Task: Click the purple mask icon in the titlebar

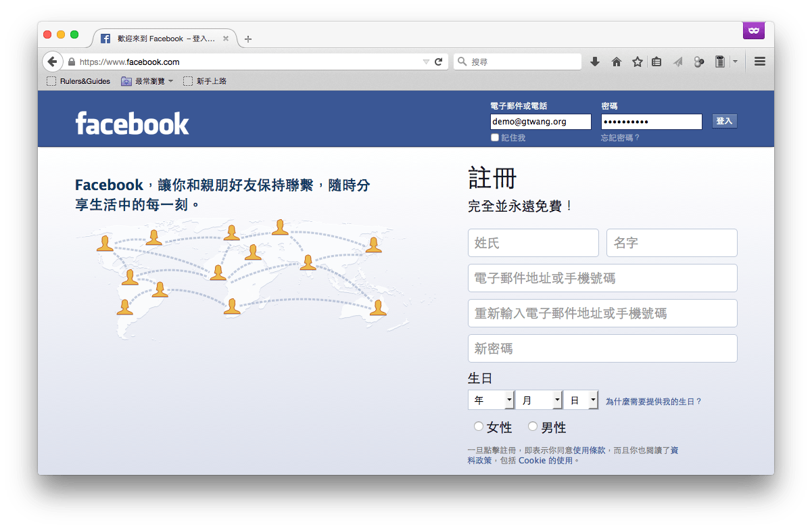Action: 753,30
